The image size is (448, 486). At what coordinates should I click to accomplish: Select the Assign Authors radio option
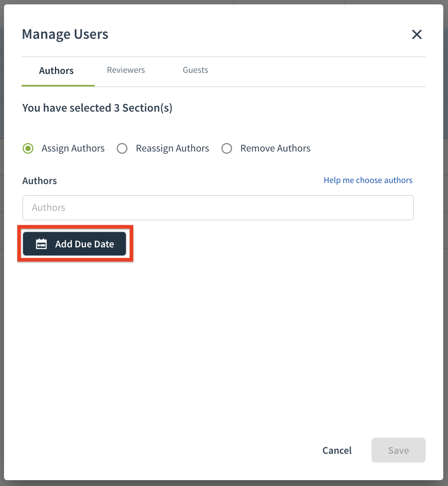pos(28,148)
